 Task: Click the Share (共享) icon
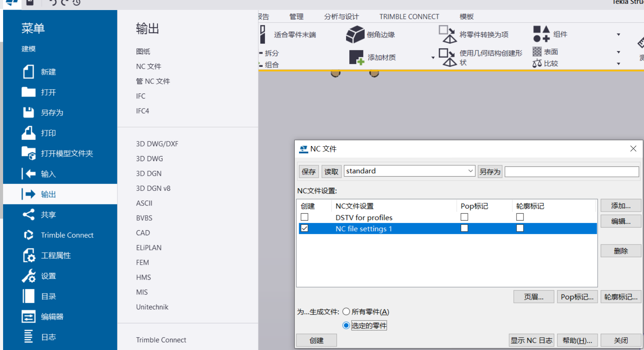29,214
